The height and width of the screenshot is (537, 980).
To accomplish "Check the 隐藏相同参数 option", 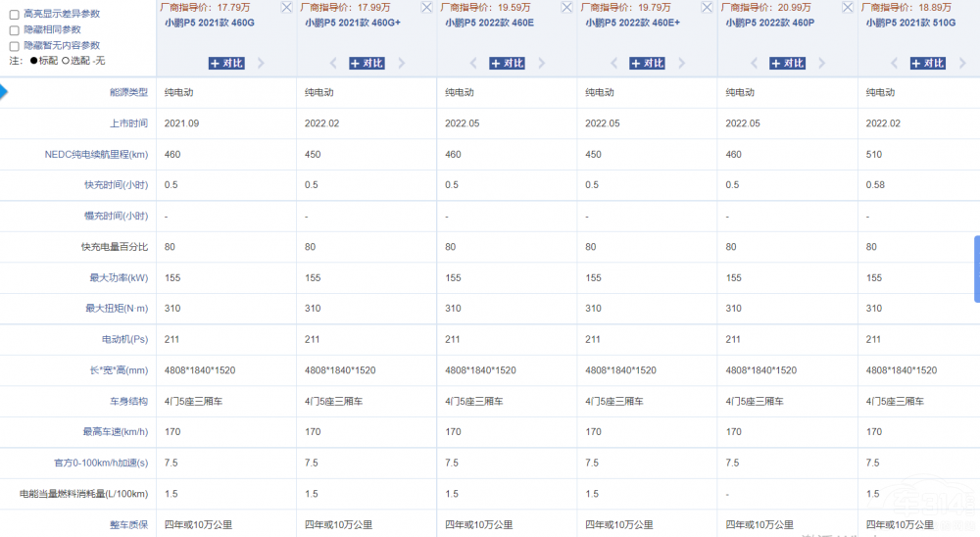I will click(x=14, y=30).
